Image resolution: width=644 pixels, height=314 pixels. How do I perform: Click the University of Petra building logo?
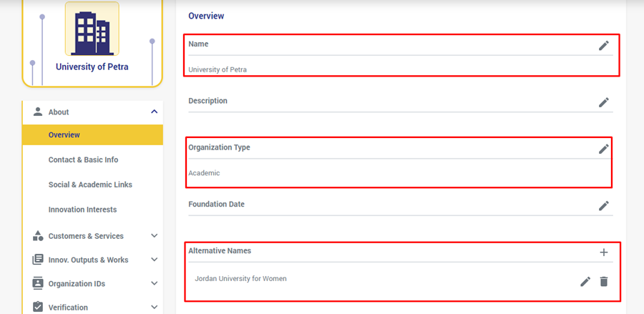coord(92,29)
